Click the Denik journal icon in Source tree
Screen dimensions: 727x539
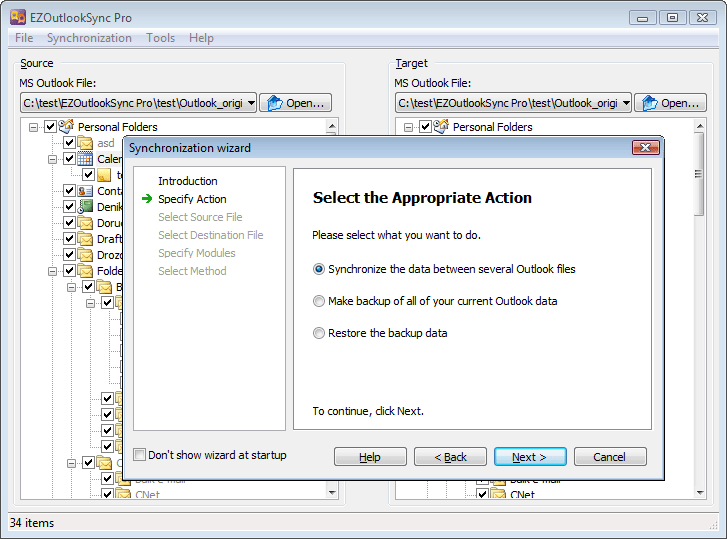[85, 206]
